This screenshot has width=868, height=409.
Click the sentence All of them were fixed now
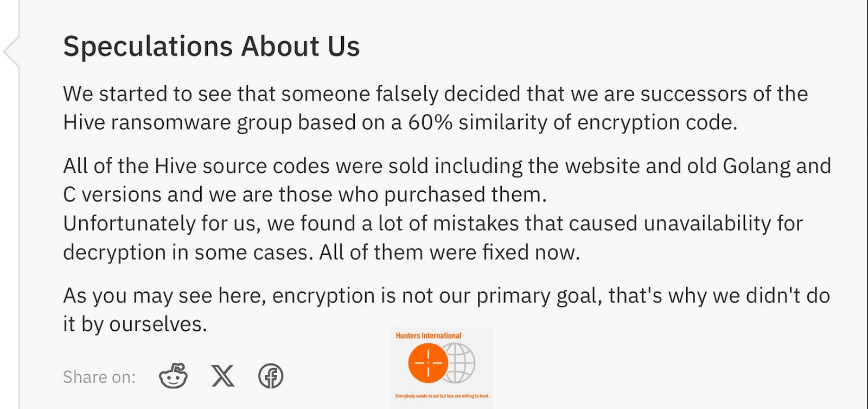(x=450, y=251)
